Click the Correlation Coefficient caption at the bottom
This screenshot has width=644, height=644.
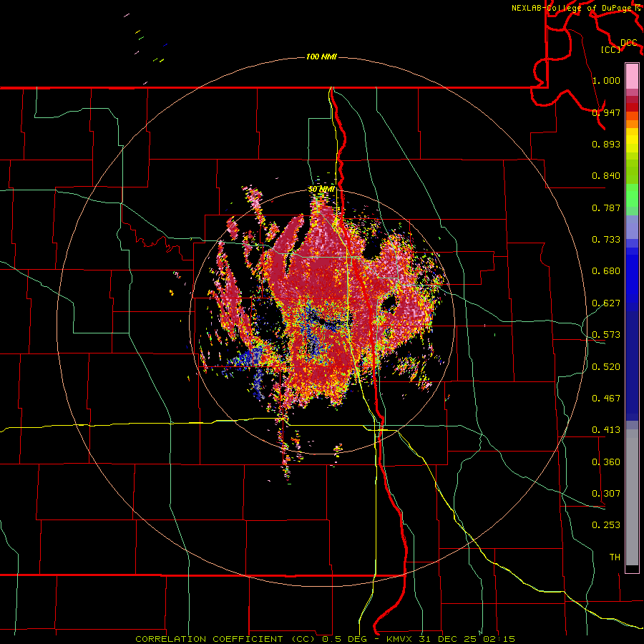pyautogui.click(x=325, y=639)
